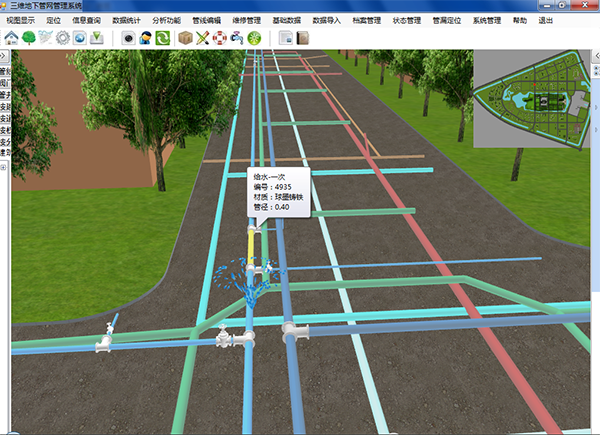The height and width of the screenshot is (435, 600).
Task: Click the 退出 menu item
Action: pyautogui.click(x=545, y=20)
